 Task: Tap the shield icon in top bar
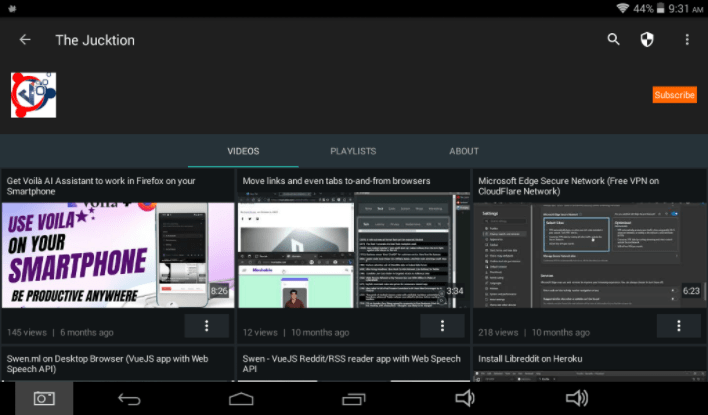(x=647, y=40)
